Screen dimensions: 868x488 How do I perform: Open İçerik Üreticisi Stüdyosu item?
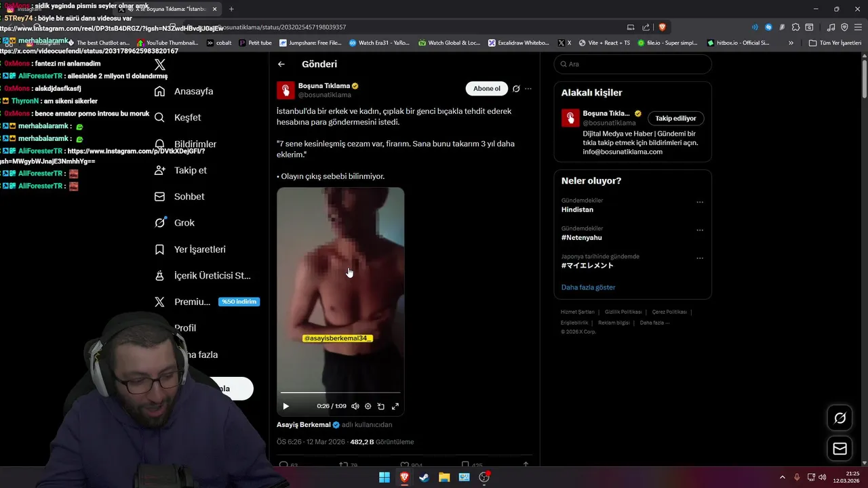(203, 276)
